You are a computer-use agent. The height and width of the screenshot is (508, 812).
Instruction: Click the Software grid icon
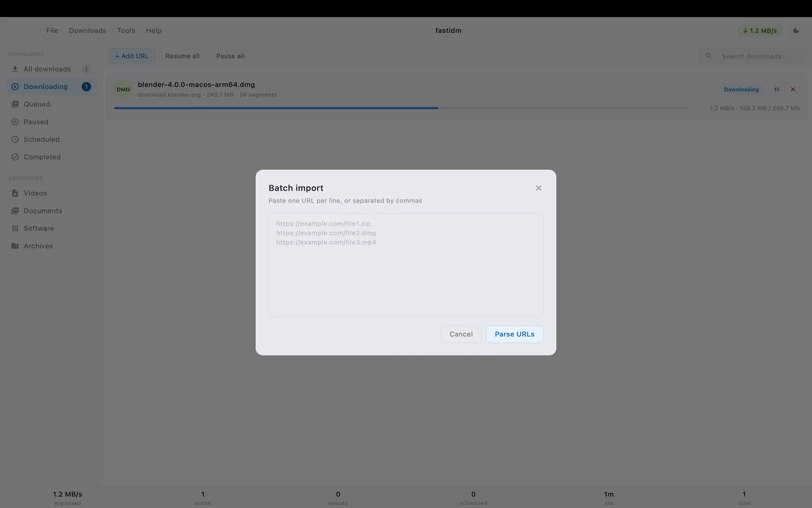click(15, 228)
